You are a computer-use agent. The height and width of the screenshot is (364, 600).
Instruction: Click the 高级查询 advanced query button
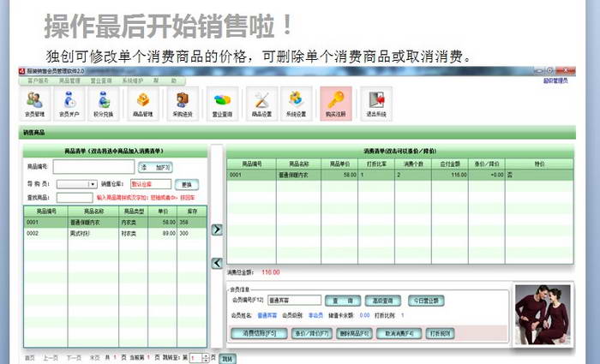click(382, 301)
